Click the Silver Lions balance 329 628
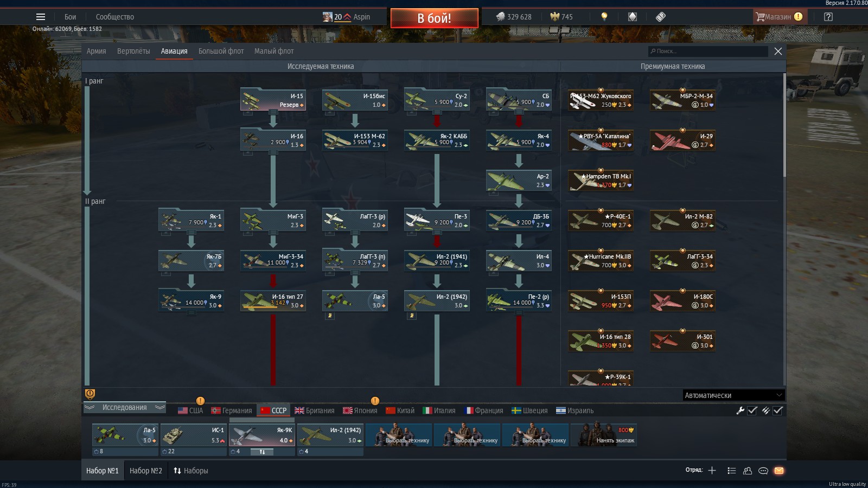868x488 pixels. pos(514,17)
